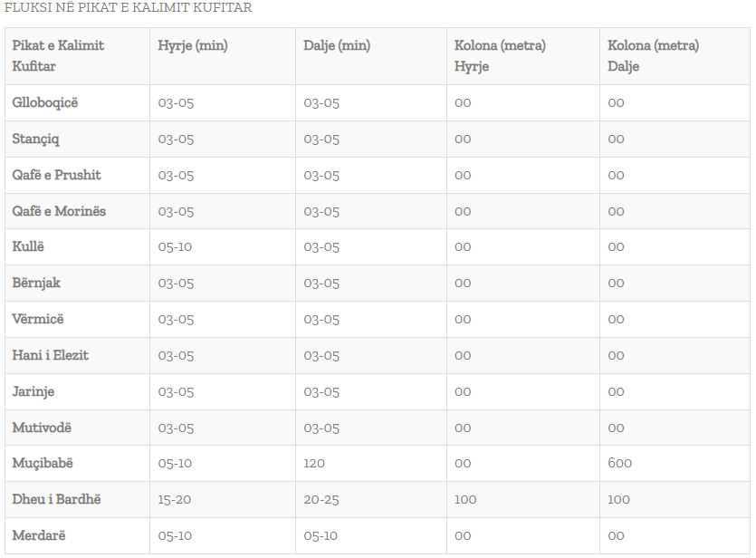Select the Muçibabë exit queue value 600

[x=619, y=464]
